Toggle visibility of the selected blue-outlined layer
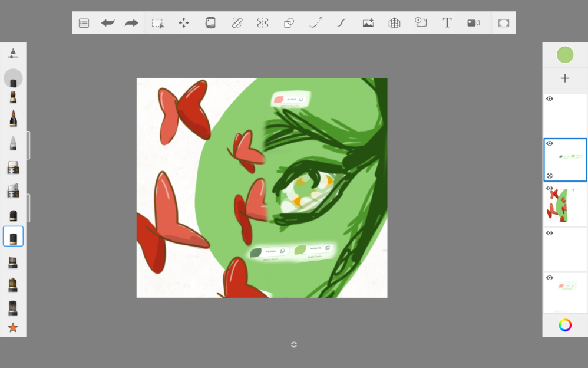Viewport: 588px width, 368px height. click(550, 143)
